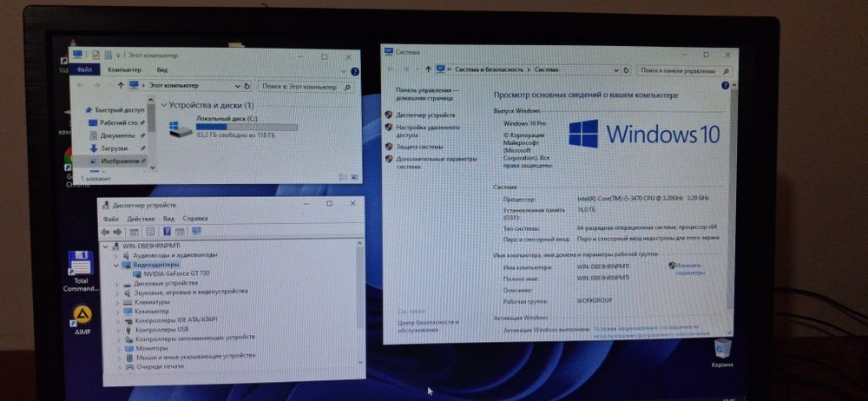Click the show/hide console tree toolbar icon

(x=134, y=232)
